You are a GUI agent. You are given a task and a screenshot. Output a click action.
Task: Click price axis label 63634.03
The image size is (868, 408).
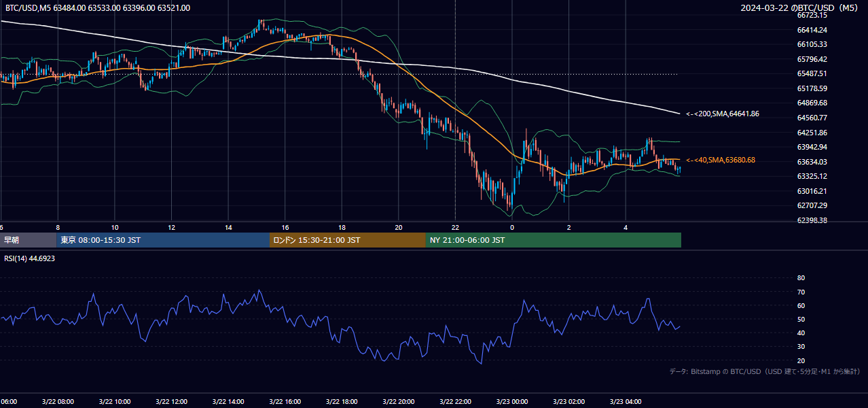click(812, 162)
